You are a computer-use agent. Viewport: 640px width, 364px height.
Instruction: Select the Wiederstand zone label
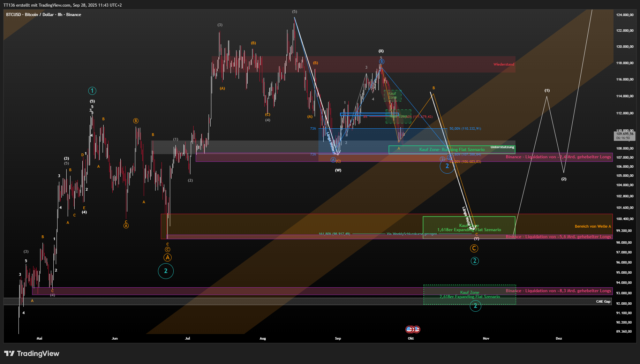coord(504,64)
